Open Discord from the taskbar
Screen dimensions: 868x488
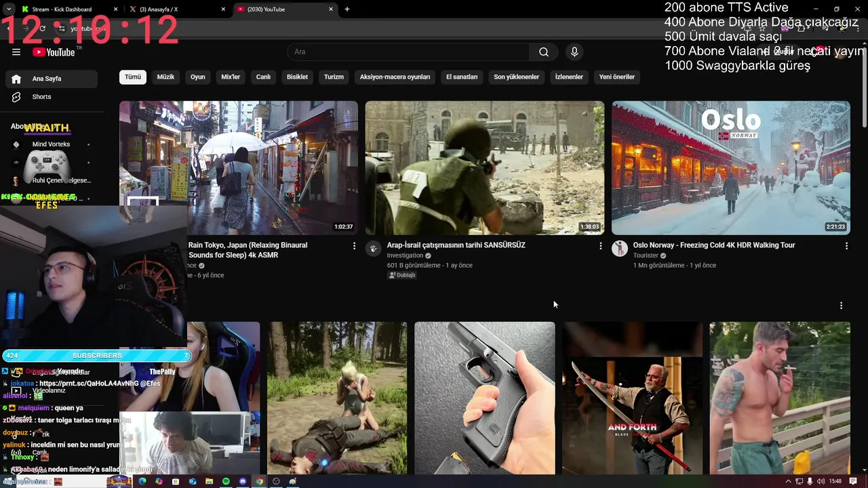(243, 481)
